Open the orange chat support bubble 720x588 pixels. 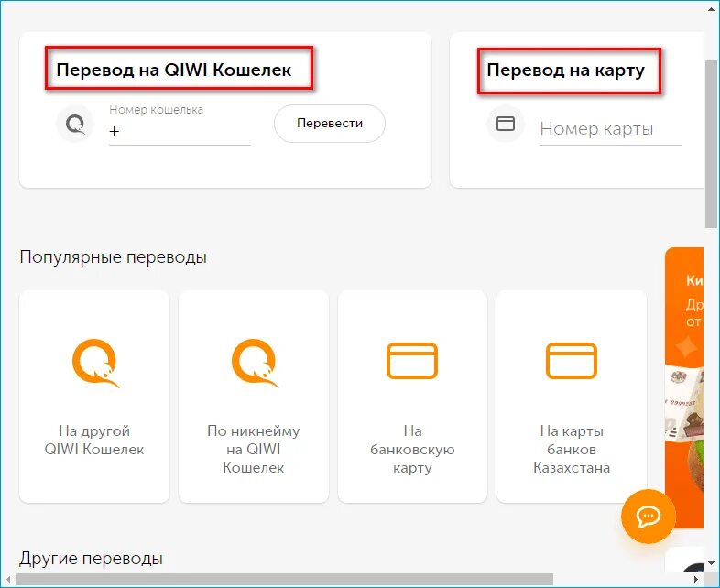click(648, 517)
